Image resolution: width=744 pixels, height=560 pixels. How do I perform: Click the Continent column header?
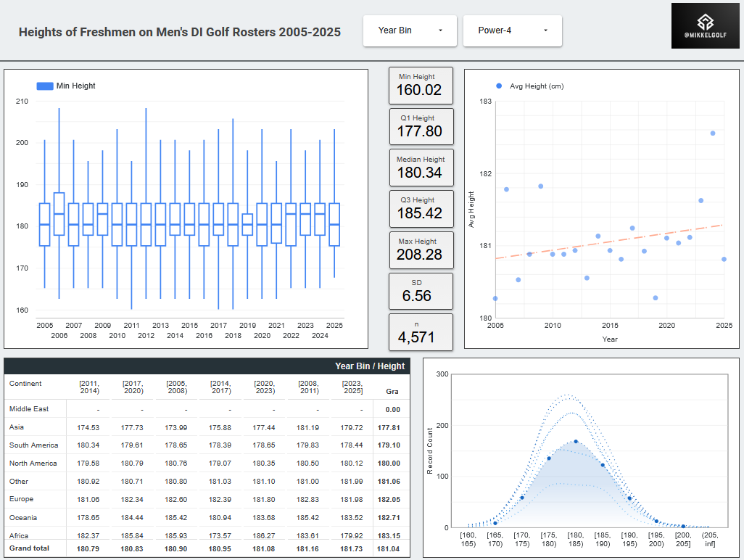click(x=25, y=384)
